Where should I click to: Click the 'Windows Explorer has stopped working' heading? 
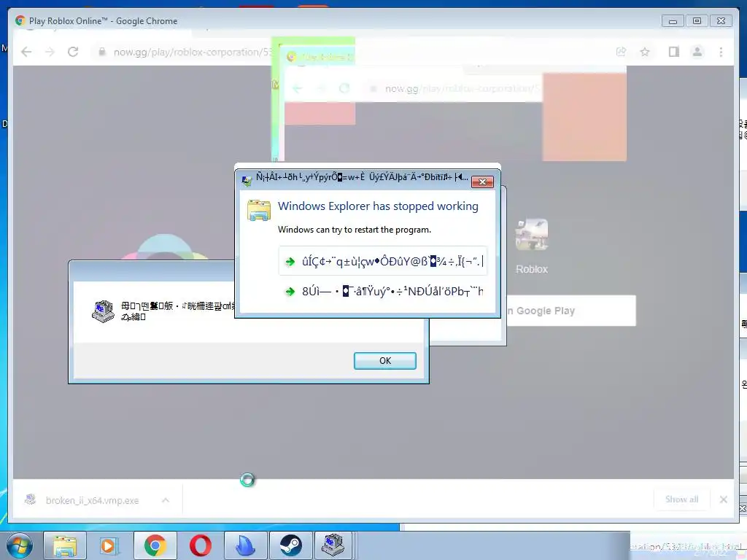(378, 206)
